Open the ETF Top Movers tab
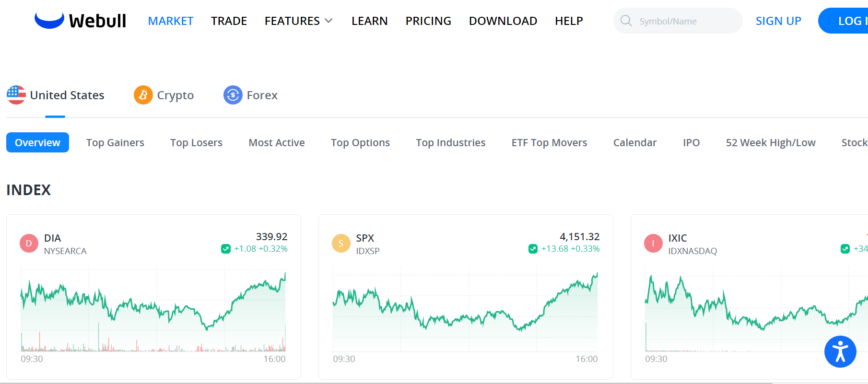This screenshot has height=384, width=868. pyautogui.click(x=549, y=142)
